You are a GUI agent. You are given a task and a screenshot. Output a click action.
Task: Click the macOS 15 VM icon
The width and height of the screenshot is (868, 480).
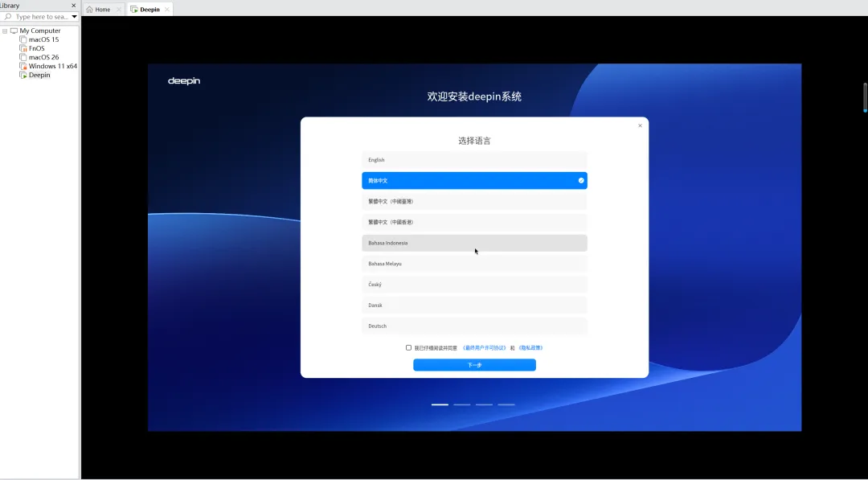pyautogui.click(x=23, y=40)
